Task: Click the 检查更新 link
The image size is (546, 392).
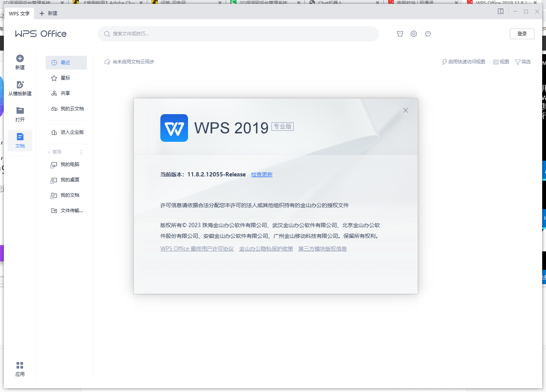Action: point(262,174)
